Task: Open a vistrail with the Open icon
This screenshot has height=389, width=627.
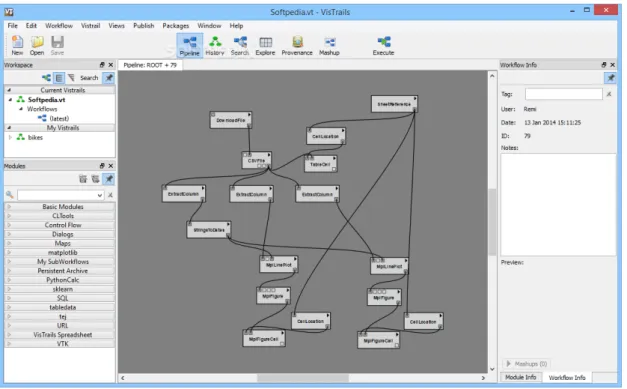Action: (x=37, y=45)
